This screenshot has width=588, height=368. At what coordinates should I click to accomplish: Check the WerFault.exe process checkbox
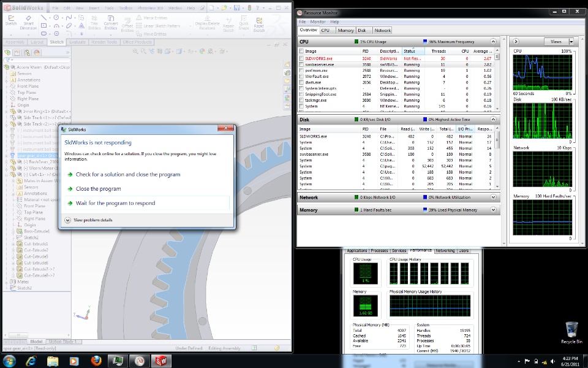coord(301,77)
